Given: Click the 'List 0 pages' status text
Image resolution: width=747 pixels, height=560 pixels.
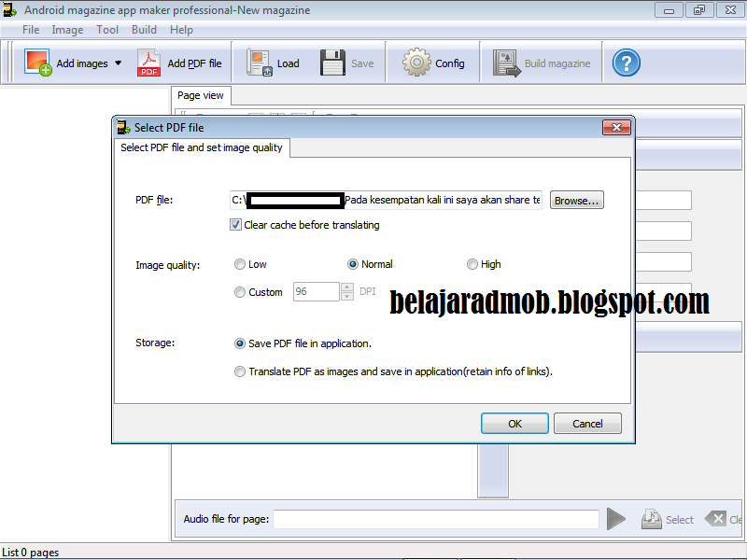Looking at the screenshot, I should (31, 553).
